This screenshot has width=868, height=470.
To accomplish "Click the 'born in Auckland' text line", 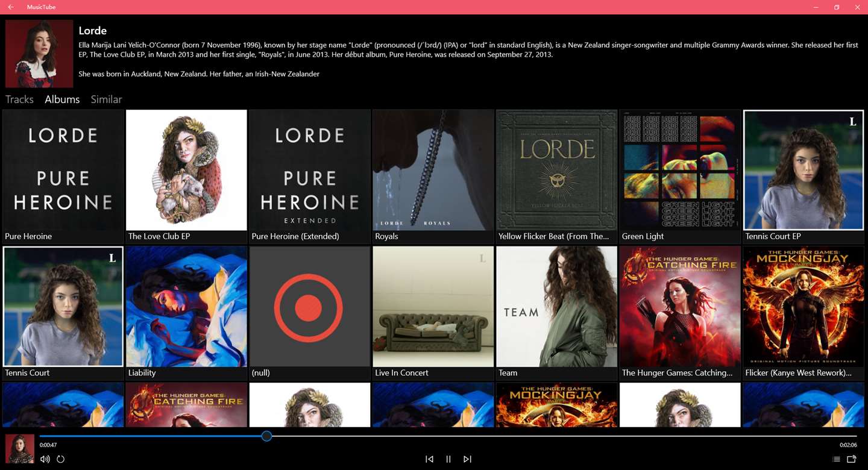I will click(x=199, y=74).
